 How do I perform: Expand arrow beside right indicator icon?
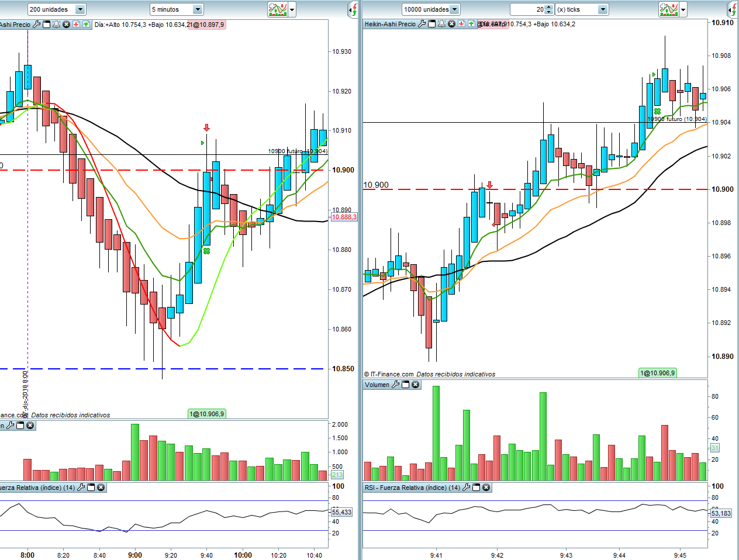tap(683, 9)
